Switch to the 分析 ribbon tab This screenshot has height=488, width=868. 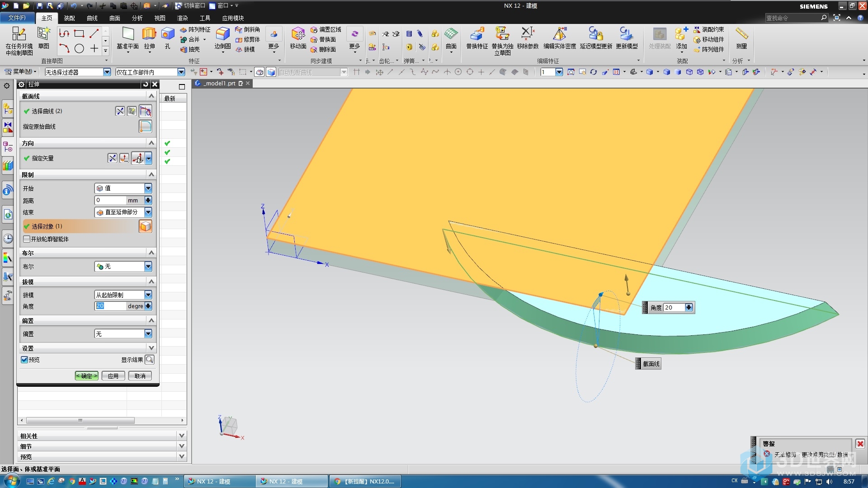[x=137, y=18]
